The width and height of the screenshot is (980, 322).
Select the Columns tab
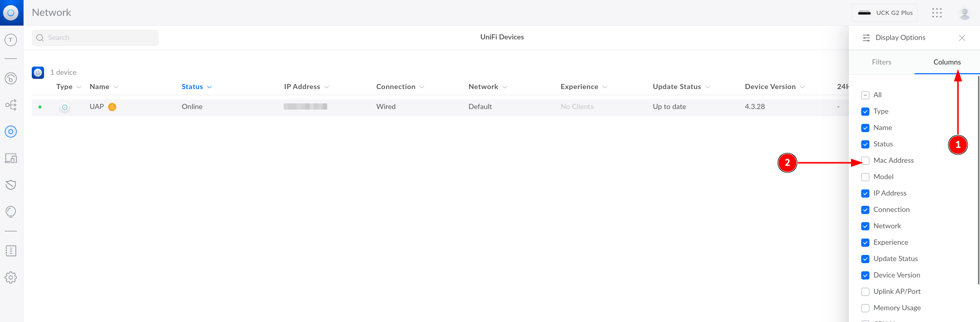tap(947, 62)
